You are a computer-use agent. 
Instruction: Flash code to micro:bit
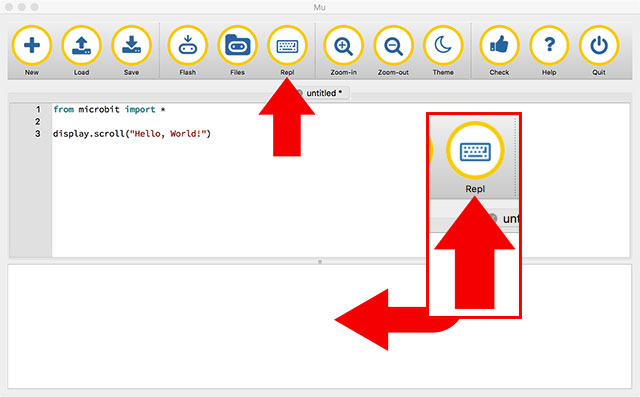click(x=188, y=45)
